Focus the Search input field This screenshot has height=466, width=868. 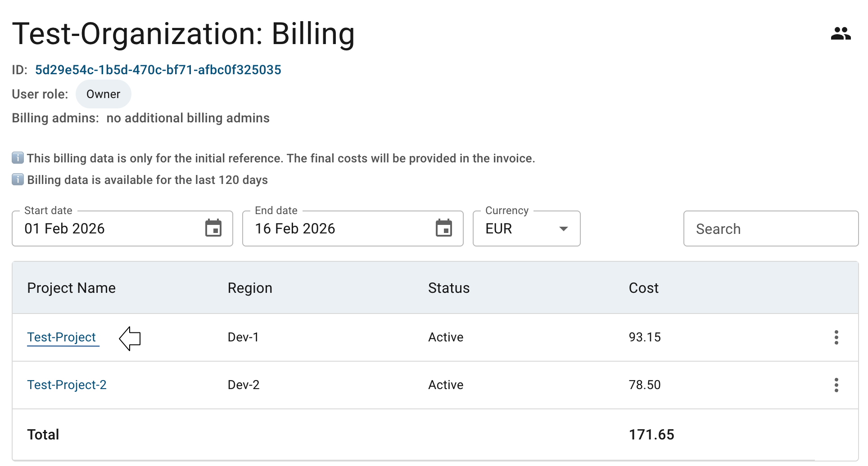pos(770,229)
